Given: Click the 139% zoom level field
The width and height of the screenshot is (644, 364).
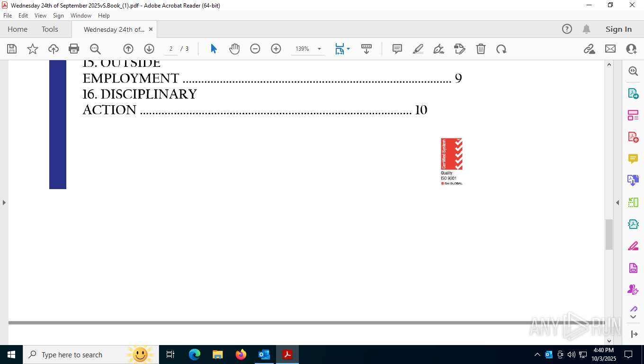Looking at the screenshot, I should [303, 49].
